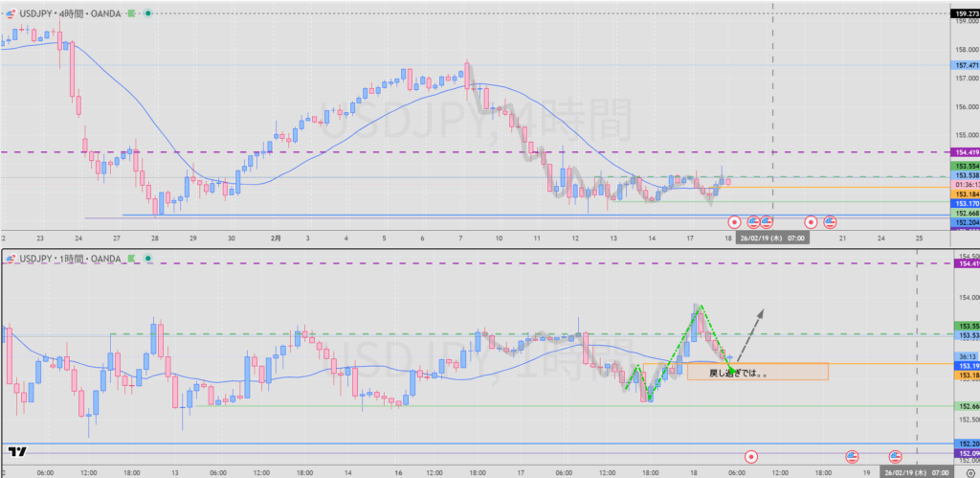Click the green flag marker on 4-hour chart header
Screen dimensions: 980x478
[x=134, y=11]
